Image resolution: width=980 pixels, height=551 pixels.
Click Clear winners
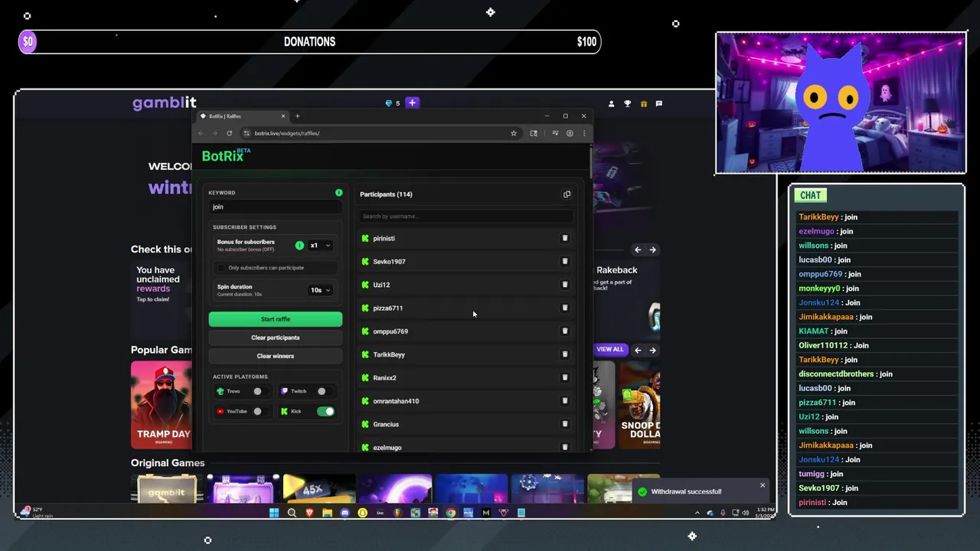pyautogui.click(x=276, y=356)
